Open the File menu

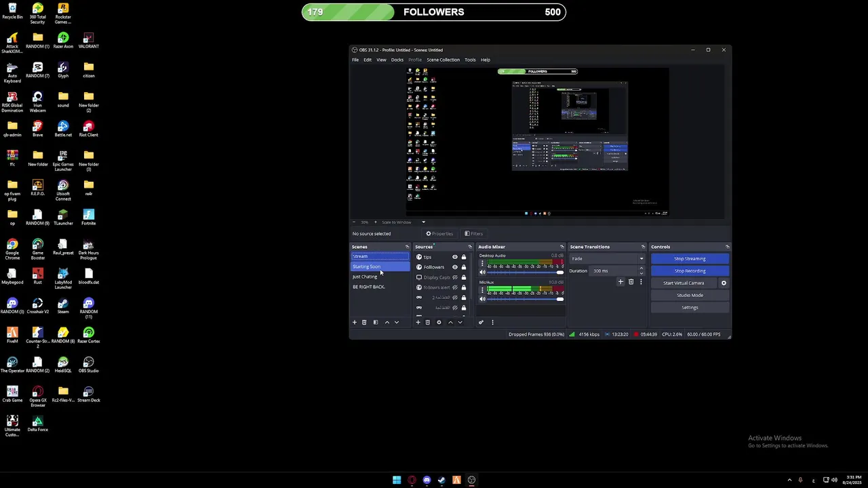pos(355,60)
